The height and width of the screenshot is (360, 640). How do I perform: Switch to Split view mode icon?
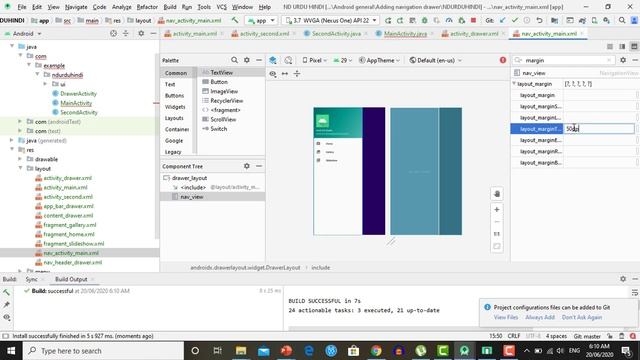(622, 47)
